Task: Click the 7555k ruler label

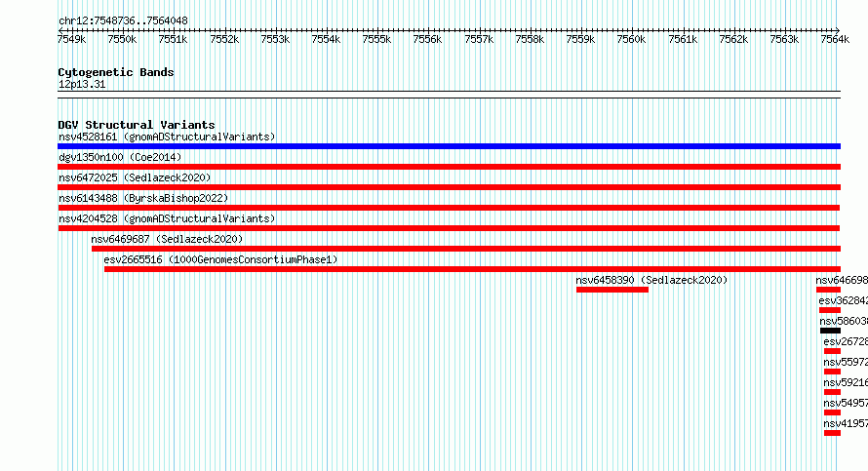Action: tap(376, 39)
